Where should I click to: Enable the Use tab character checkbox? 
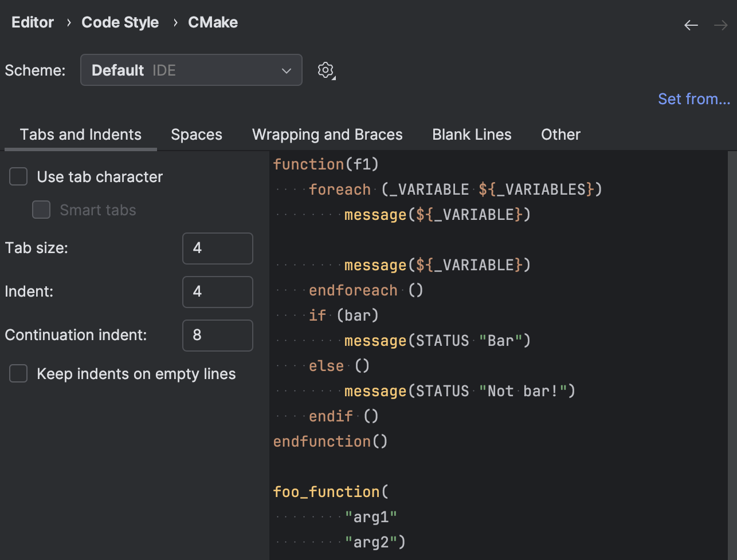tap(18, 176)
